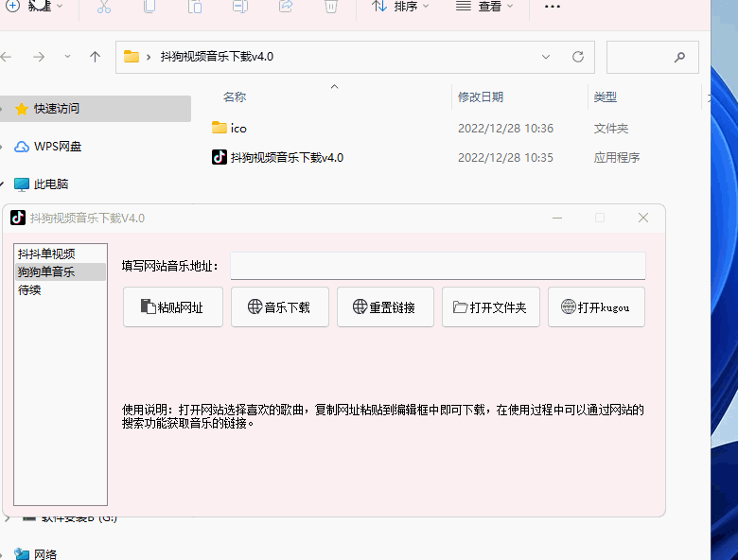Image resolution: width=738 pixels, height=560 pixels.
Task: Minimize the 抖狗视频音乐下载 window
Action: point(557,218)
